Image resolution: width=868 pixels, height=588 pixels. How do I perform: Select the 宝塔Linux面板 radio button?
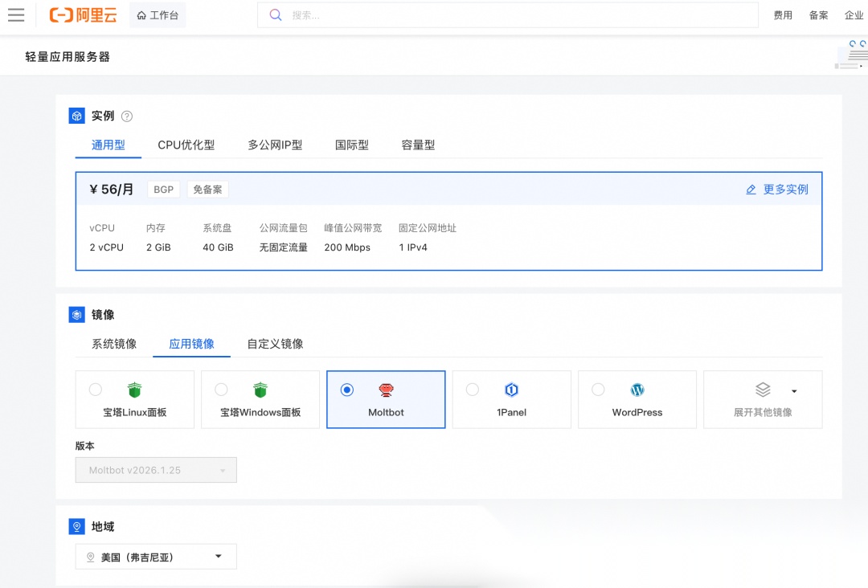click(x=95, y=390)
